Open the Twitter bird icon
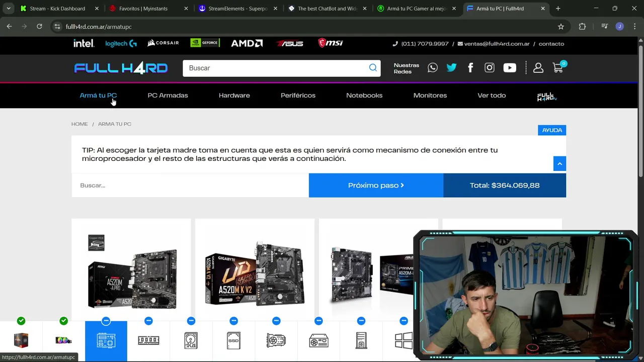Image resolution: width=644 pixels, height=362 pixels. click(x=451, y=68)
